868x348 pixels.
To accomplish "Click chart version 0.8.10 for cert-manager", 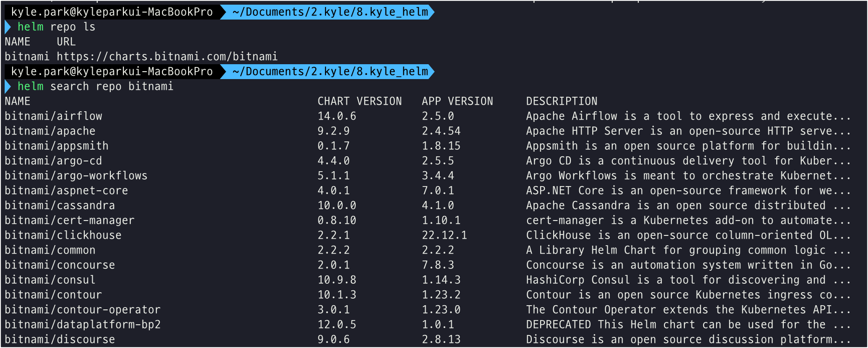I will [x=337, y=221].
